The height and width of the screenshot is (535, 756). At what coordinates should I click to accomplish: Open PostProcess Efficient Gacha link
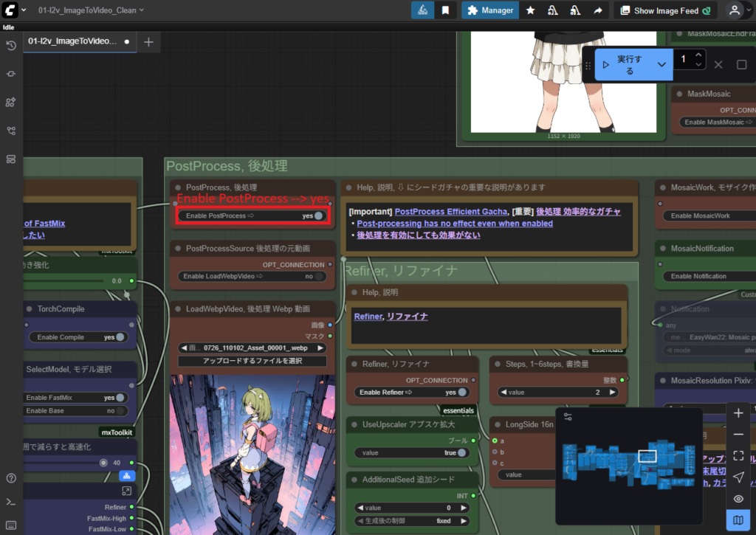[x=451, y=212]
